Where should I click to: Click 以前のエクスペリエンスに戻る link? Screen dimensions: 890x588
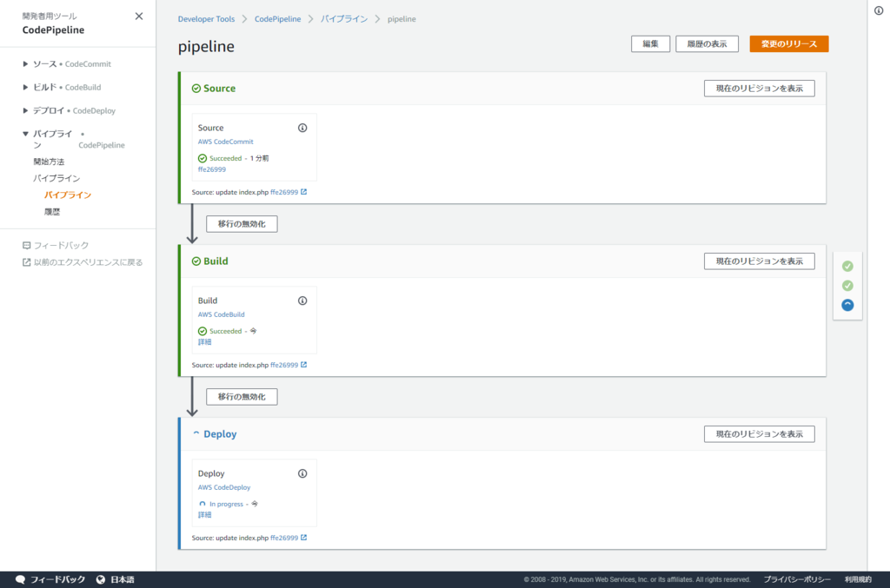[88, 262]
